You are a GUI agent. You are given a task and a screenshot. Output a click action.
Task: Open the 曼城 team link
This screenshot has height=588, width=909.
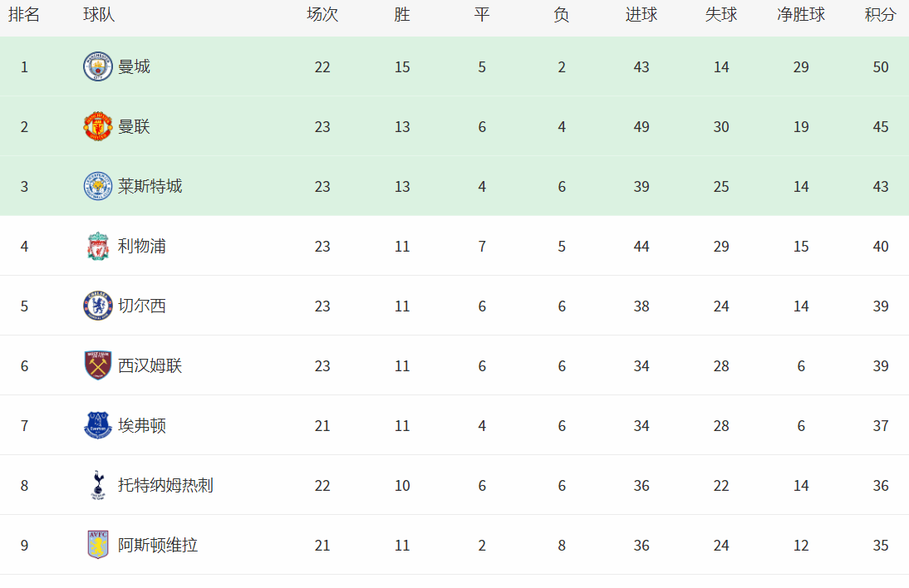pos(134,66)
